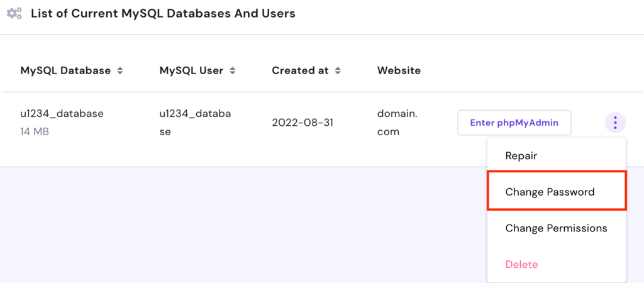Click the MySQL user name cell

186,123
